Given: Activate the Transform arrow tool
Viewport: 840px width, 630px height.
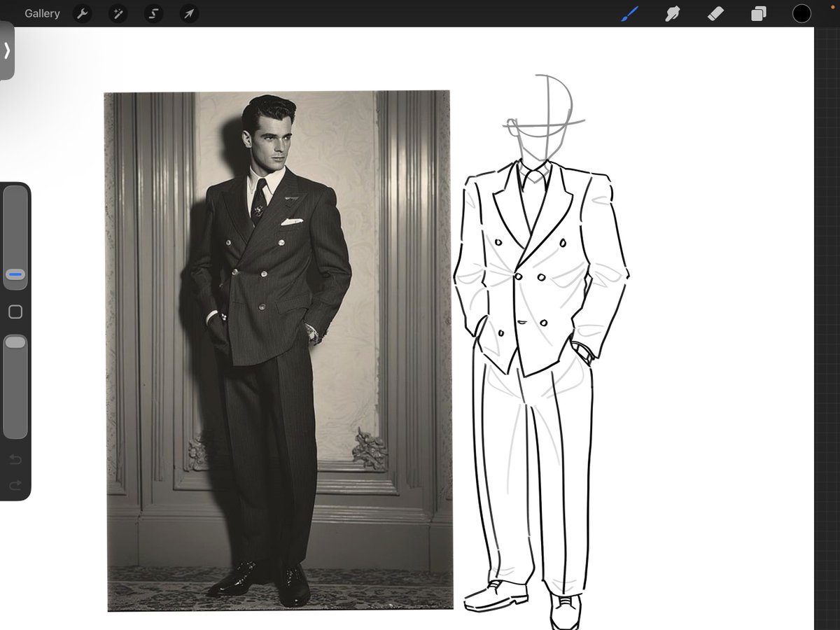Looking at the screenshot, I should (189, 13).
